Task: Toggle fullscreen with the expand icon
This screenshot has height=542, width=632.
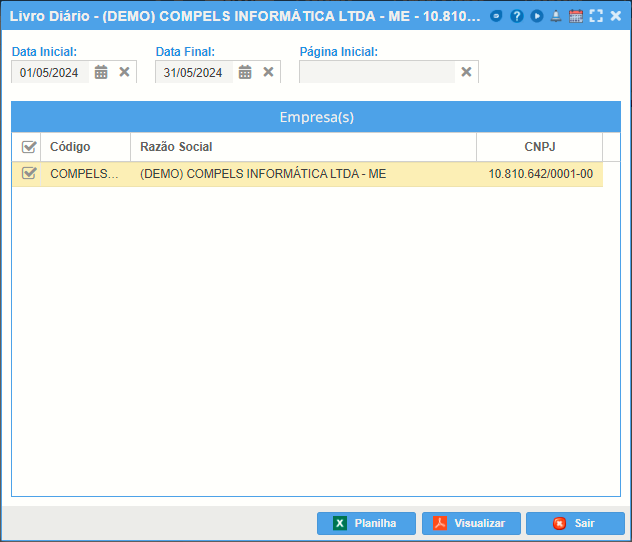Action: [x=596, y=16]
